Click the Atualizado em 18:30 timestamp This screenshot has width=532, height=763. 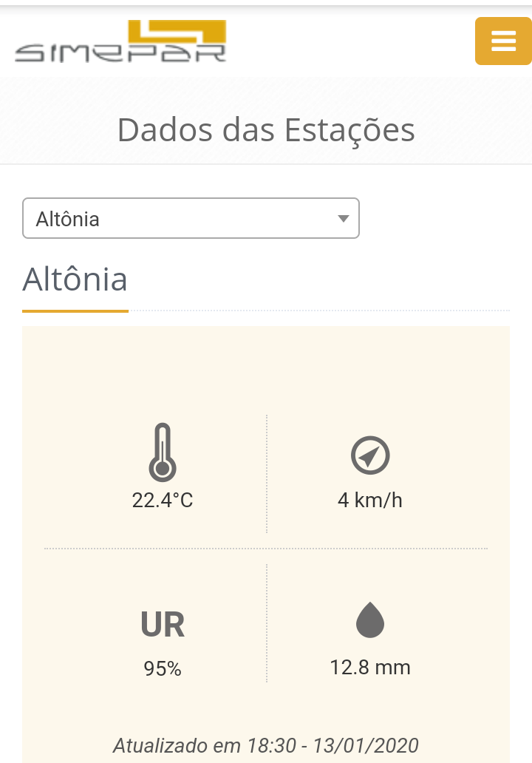pos(266,745)
